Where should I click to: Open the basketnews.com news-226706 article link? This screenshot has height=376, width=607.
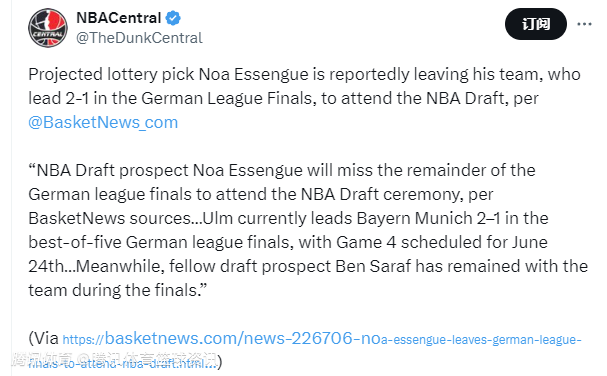click(x=305, y=350)
